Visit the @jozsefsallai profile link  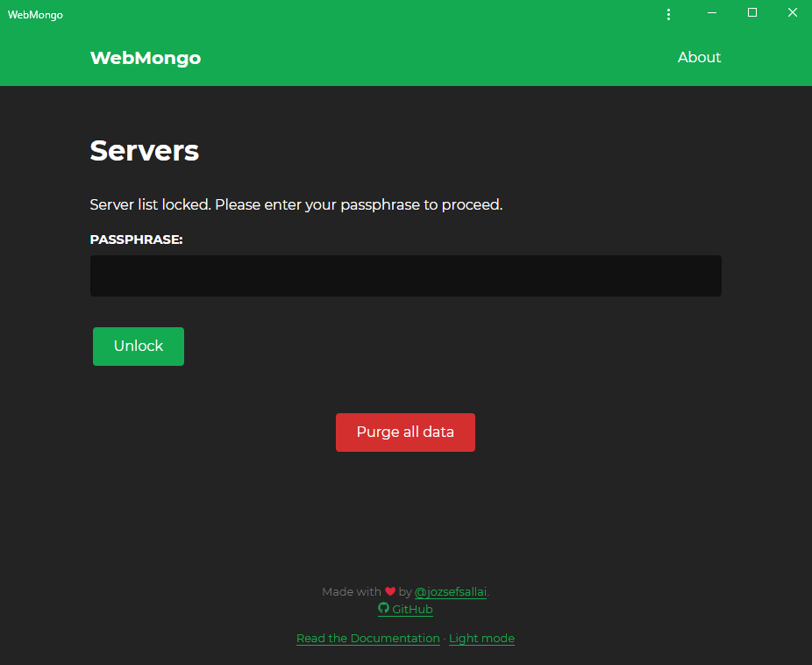tap(451, 591)
